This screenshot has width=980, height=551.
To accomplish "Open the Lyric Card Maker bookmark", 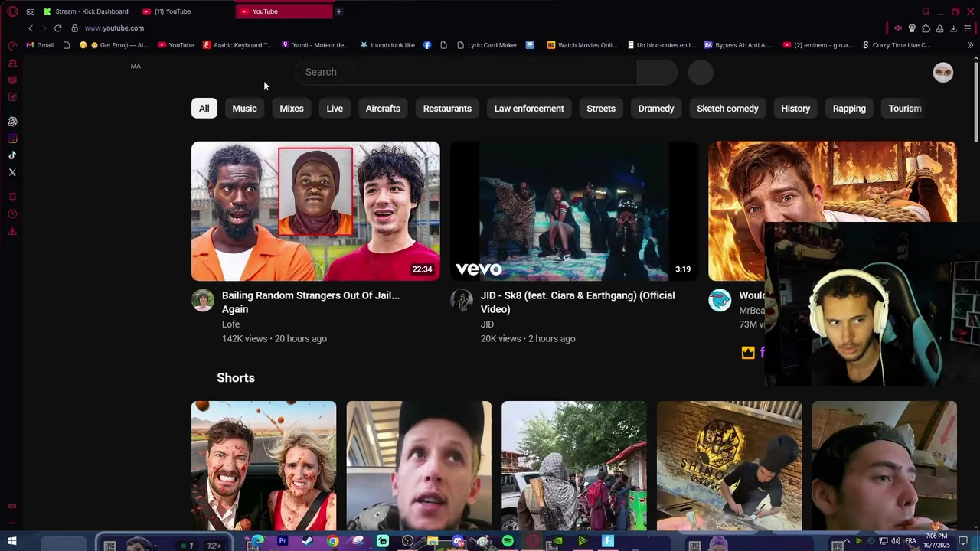I will pos(487,45).
